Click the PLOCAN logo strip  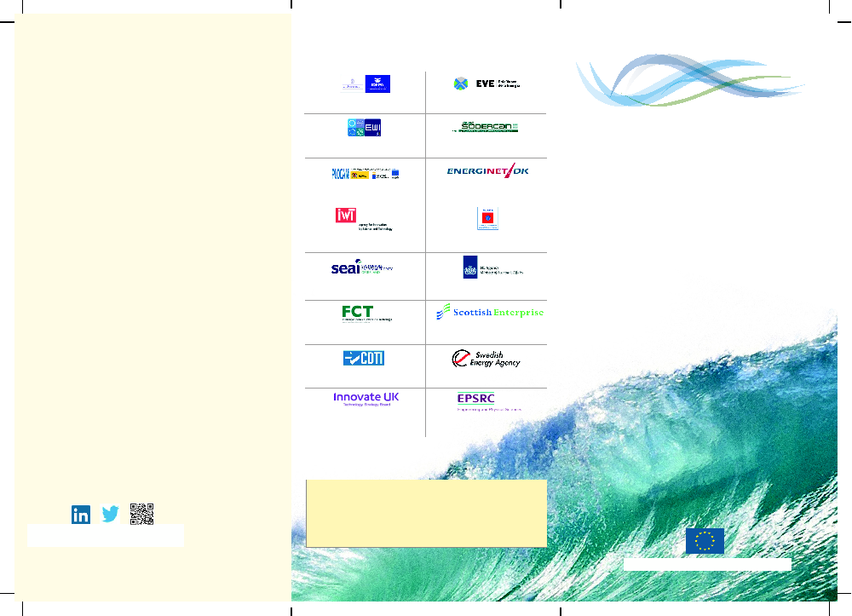pyautogui.click(x=366, y=174)
